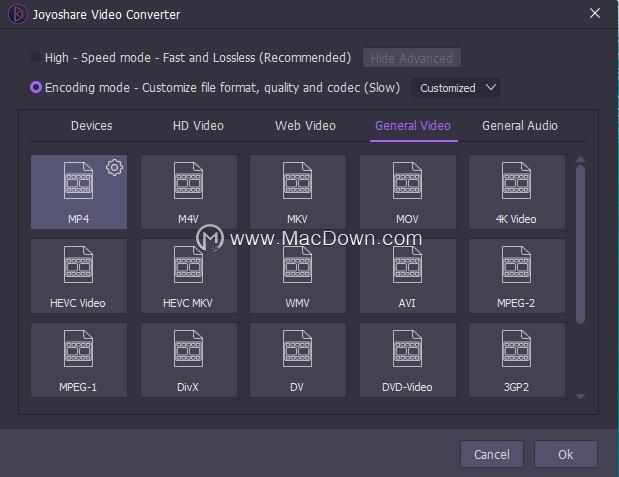The image size is (619, 477).
Task: Open the General Audio tab
Action: 520,126
